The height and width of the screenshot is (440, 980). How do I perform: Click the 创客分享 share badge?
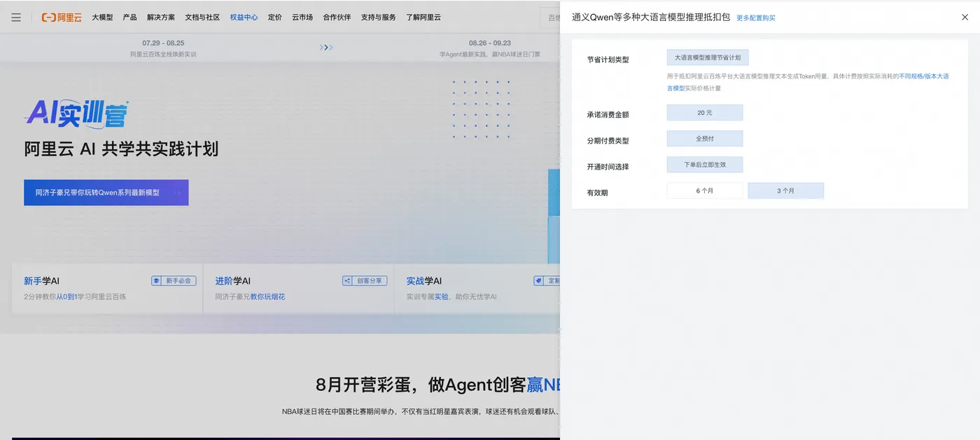click(x=365, y=281)
